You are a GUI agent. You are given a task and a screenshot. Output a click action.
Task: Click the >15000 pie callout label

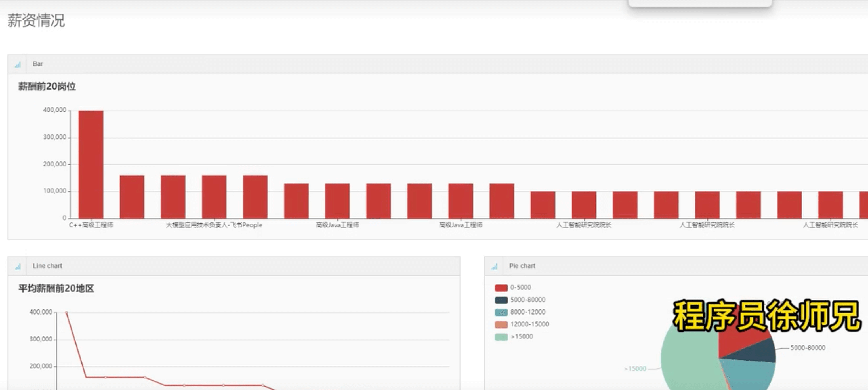click(x=635, y=368)
